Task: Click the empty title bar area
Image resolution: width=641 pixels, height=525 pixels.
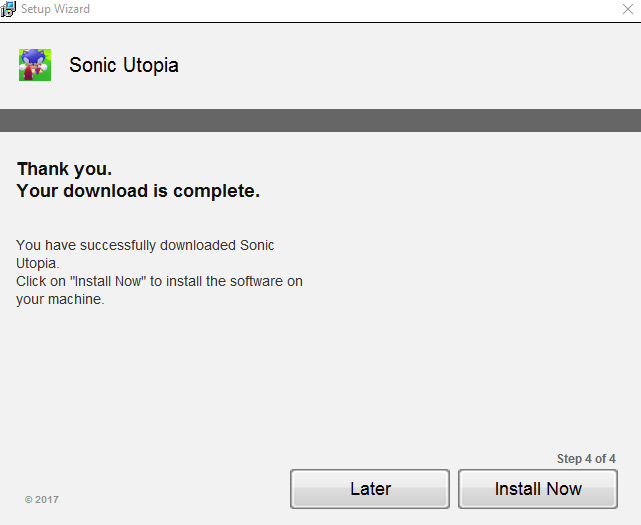Action: 352,9
